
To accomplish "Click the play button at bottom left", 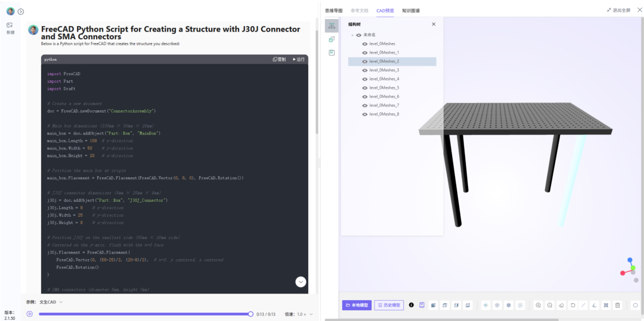I will [30, 314].
